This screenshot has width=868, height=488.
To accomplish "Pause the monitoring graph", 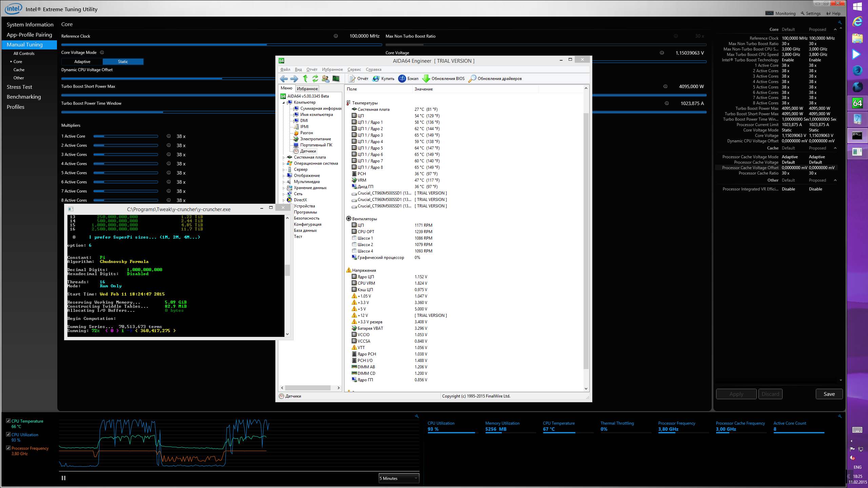I will click(x=63, y=478).
